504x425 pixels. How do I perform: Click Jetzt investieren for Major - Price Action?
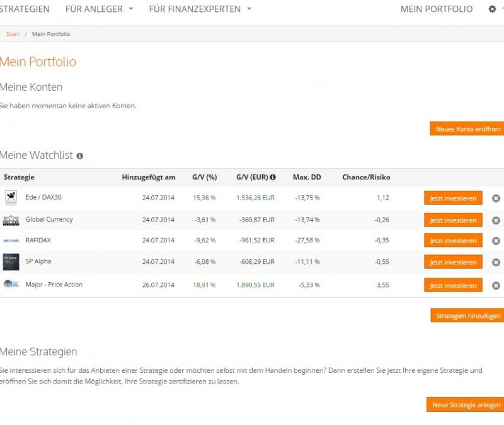453,285
